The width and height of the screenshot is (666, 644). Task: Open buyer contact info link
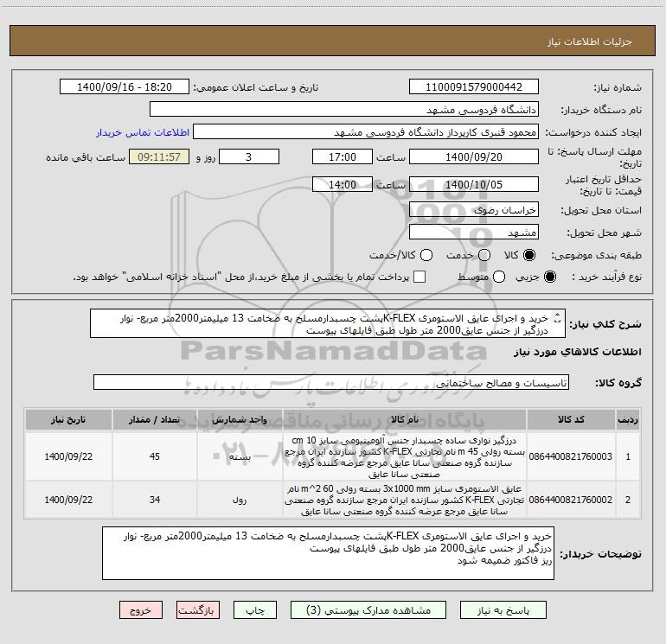(x=143, y=132)
